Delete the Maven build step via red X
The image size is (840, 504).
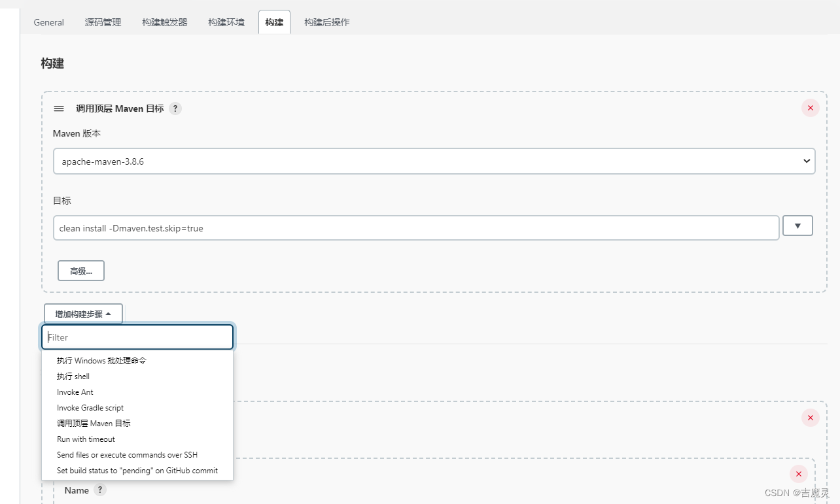(x=810, y=108)
